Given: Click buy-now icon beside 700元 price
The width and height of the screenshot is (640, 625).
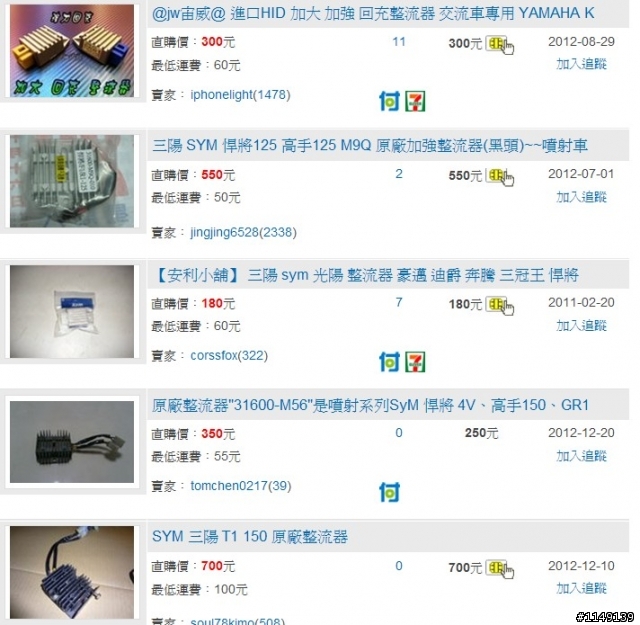Looking at the screenshot, I should click(499, 569).
